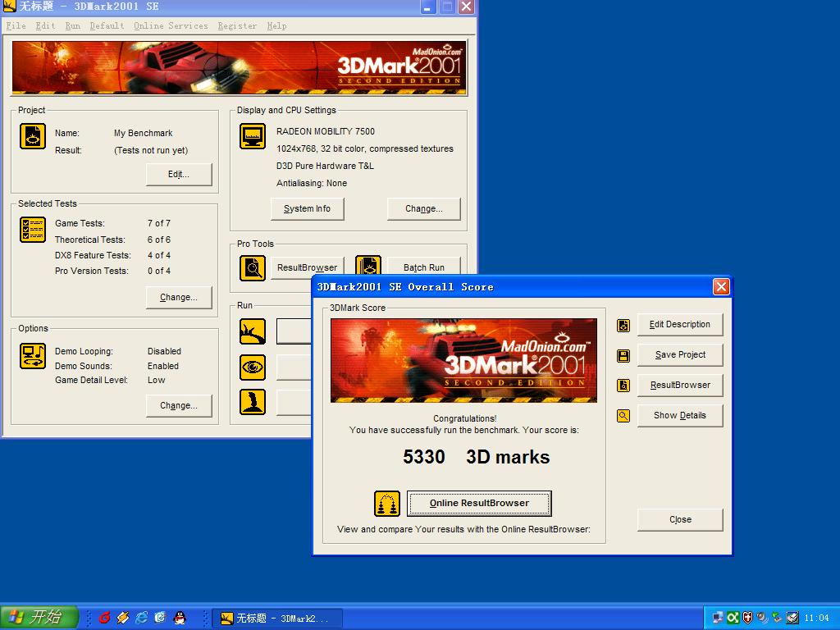Click the Batch Run icon in Pro Tools
840x630 pixels.
[x=368, y=267]
